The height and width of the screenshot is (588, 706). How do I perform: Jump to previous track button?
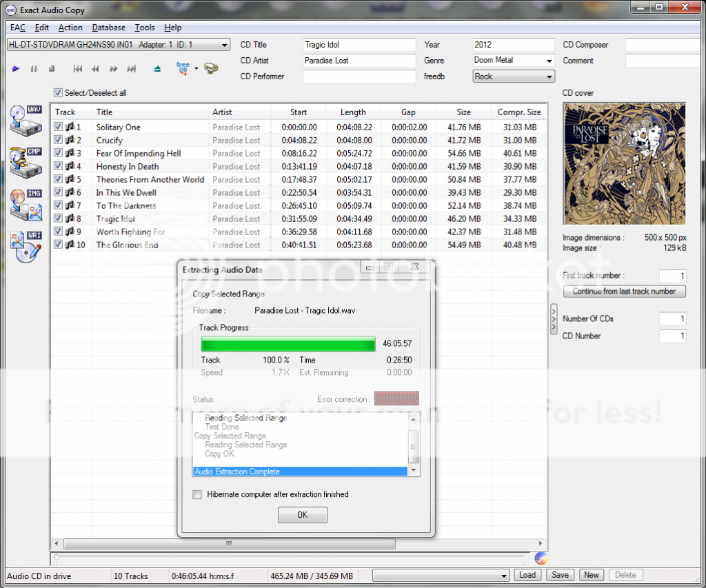click(77, 69)
